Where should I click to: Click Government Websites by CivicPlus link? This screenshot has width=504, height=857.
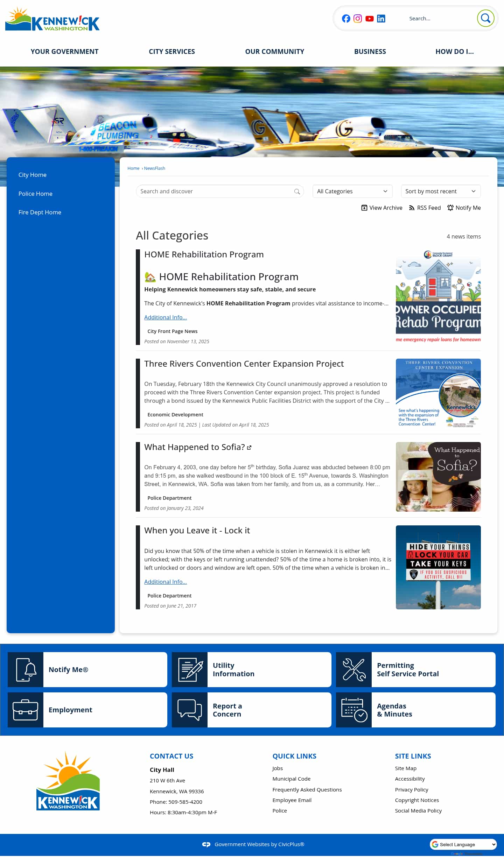tap(259, 845)
